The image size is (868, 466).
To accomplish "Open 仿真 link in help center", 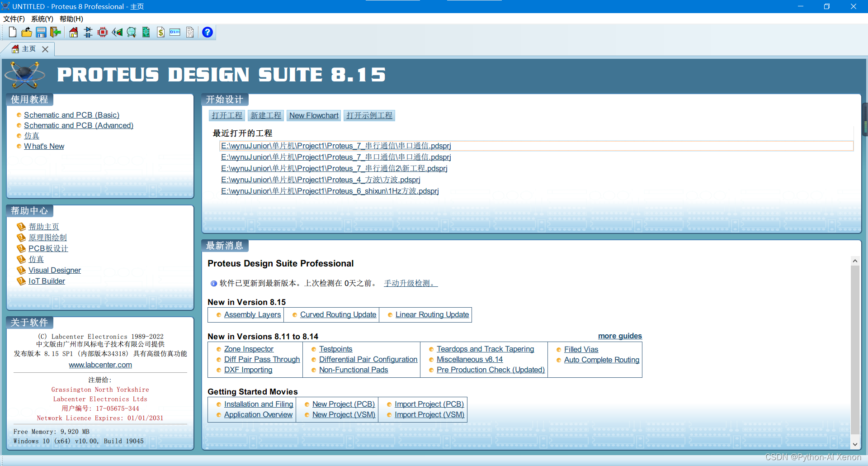I will [x=36, y=259].
